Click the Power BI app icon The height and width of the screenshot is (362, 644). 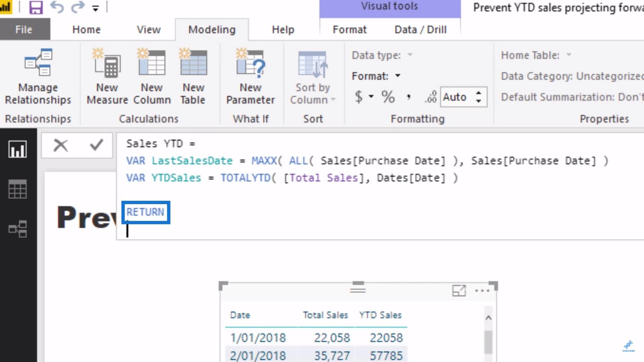coord(5,7)
